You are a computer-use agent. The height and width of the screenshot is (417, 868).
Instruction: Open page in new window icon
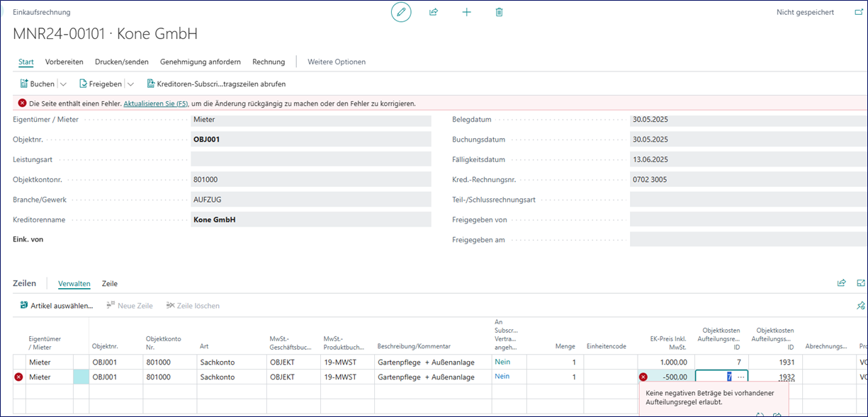click(859, 12)
